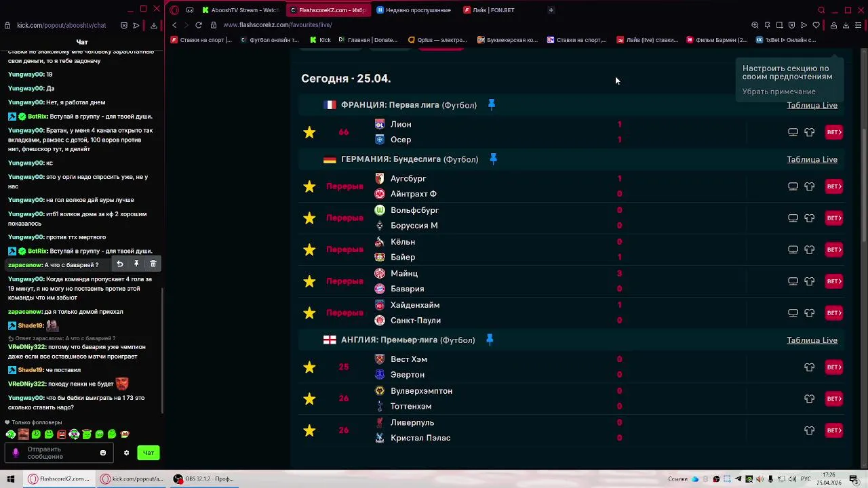Open Футбол онлайн bookmark
Image resolution: width=868 pixels, height=488 pixels.
(269, 40)
